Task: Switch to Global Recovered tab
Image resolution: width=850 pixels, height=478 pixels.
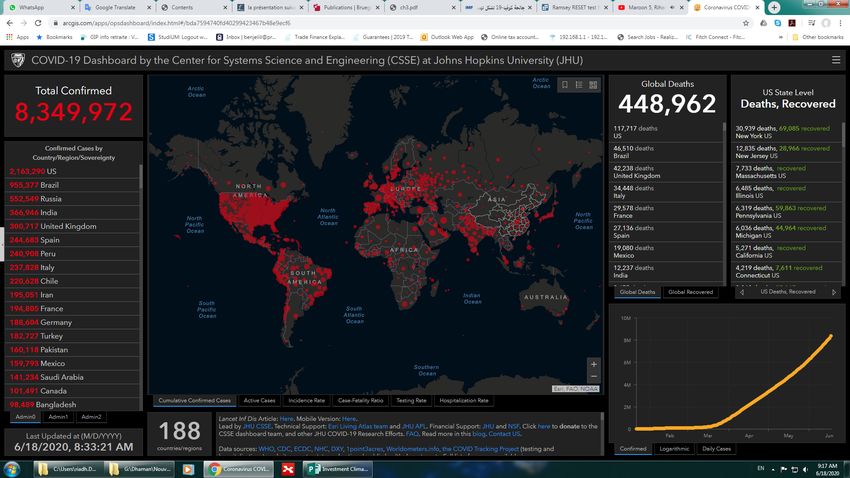Action: click(690, 292)
